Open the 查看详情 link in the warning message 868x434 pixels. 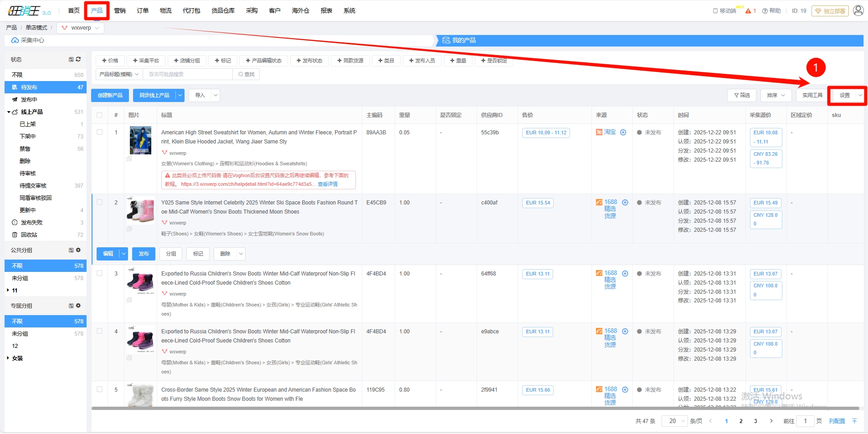328,184
